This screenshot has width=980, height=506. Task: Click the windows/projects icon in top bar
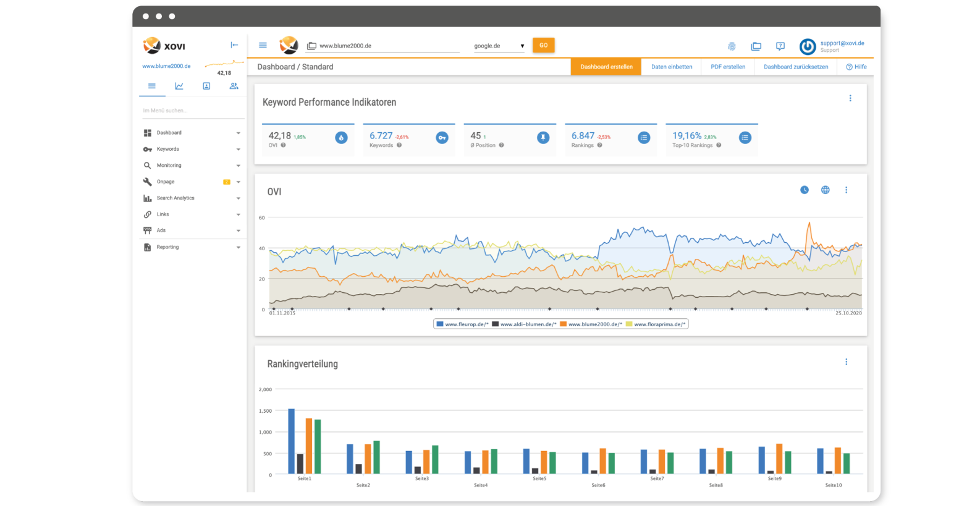coord(756,46)
